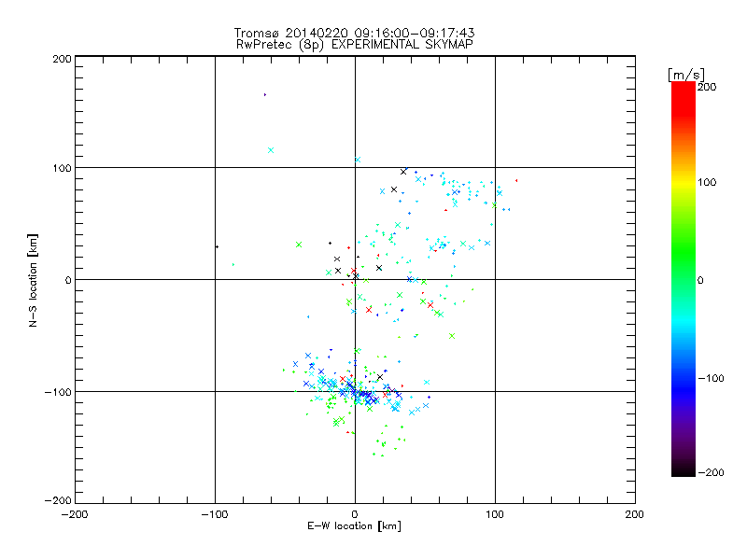
Task: Click the x-axis tick label "-100"
Action: click(215, 514)
